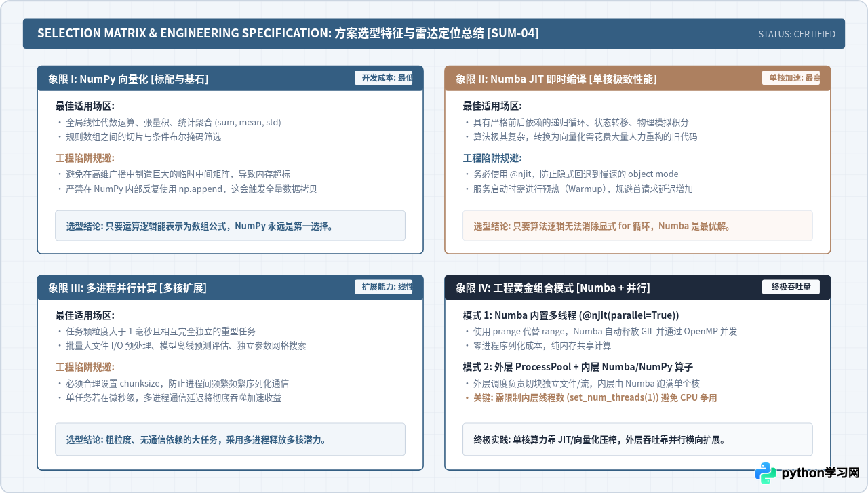The width and height of the screenshot is (868, 493).
Task: Click the Numba 是最优解 conclusion box
Action: click(x=637, y=226)
